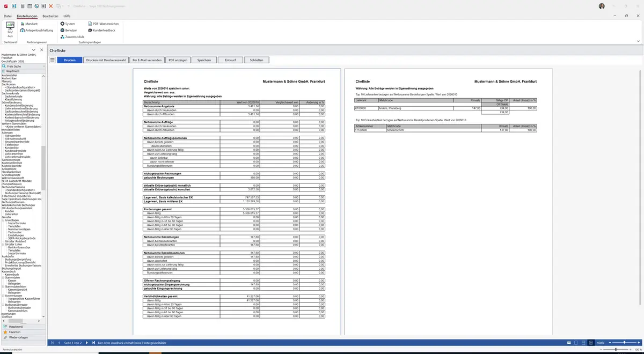Image resolution: width=644 pixels, height=354 pixels.
Task: Select fit-width view icon in status bar
Action: [x=569, y=342]
